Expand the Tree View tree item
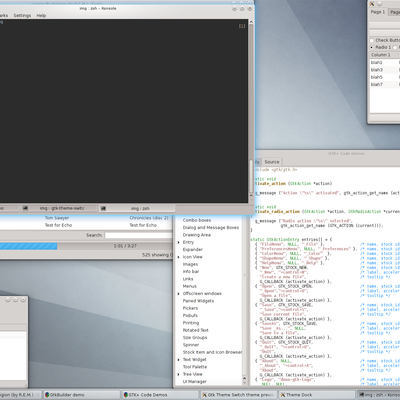 179,374
